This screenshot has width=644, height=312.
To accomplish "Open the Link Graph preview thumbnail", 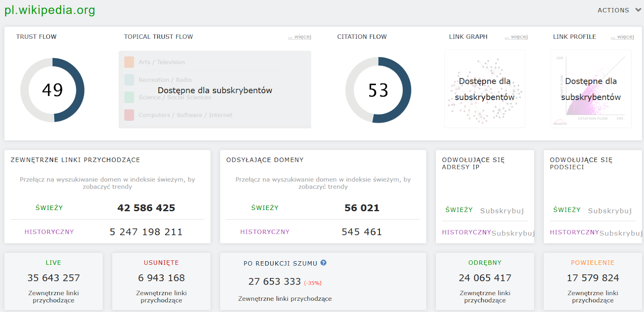I will pos(485,89).
